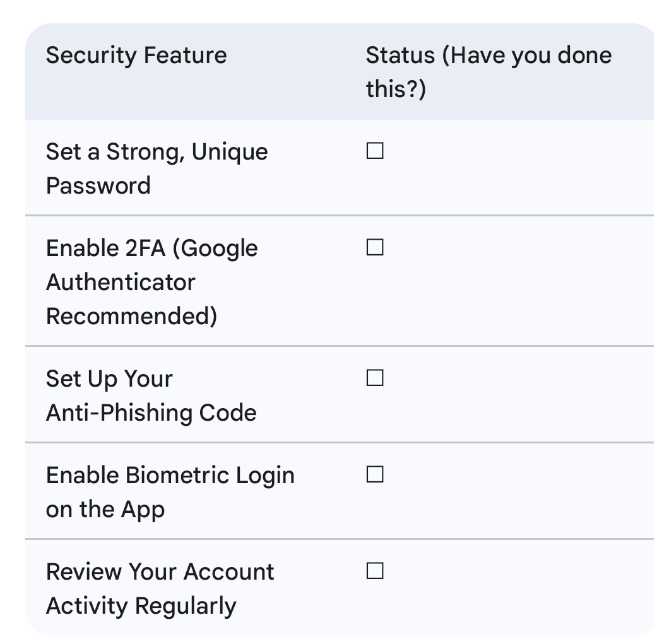Click the "Review Your Account" text line
Image resolution: width=669 pixels, height=644 pixels.
pyautogui.click(x=160, y=571)
